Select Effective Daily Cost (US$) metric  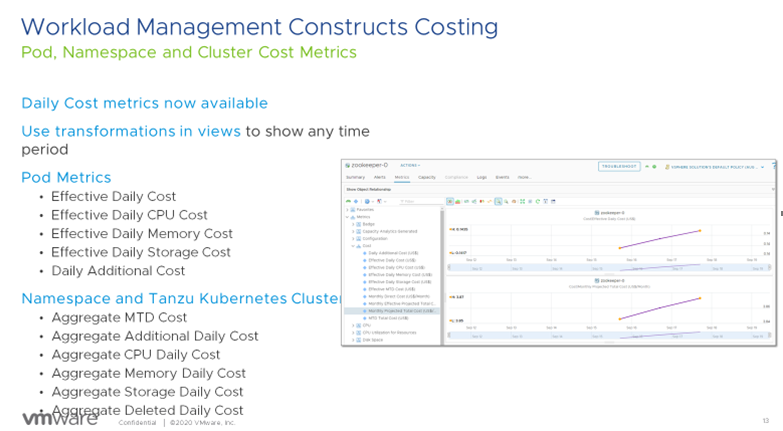tap(392, 260)
